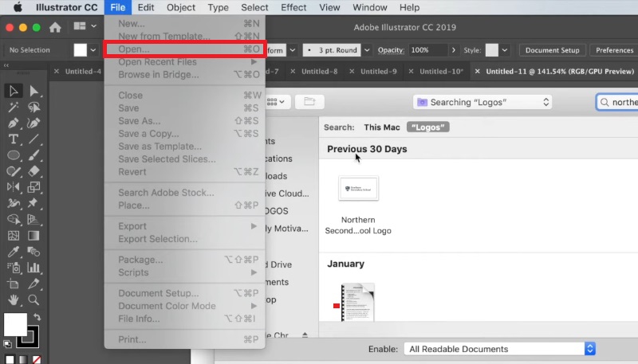Select the Selection tool black arrow
The height and width of the screenshot is (364, 638).
14,91
